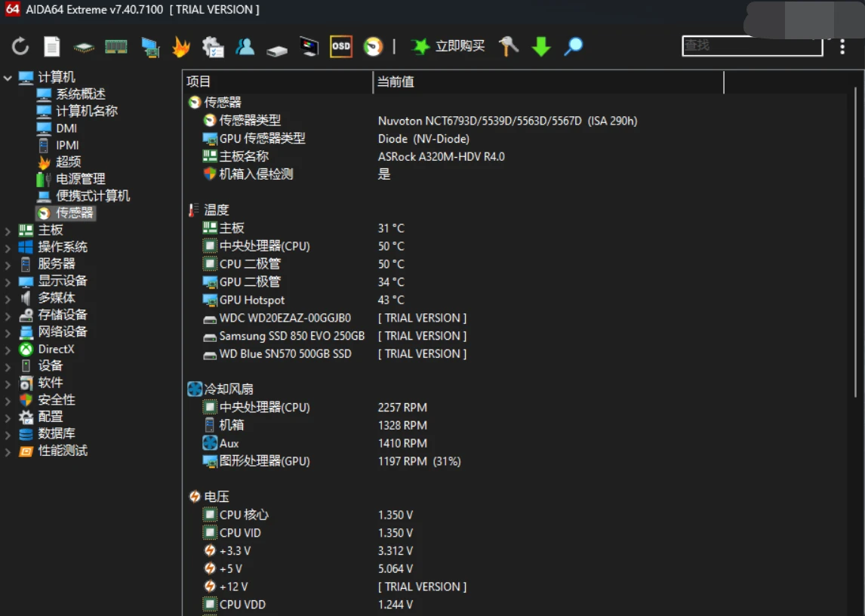865x616 pixels.
Task: Click the 立即购买 buy now button
Action: 460,46
